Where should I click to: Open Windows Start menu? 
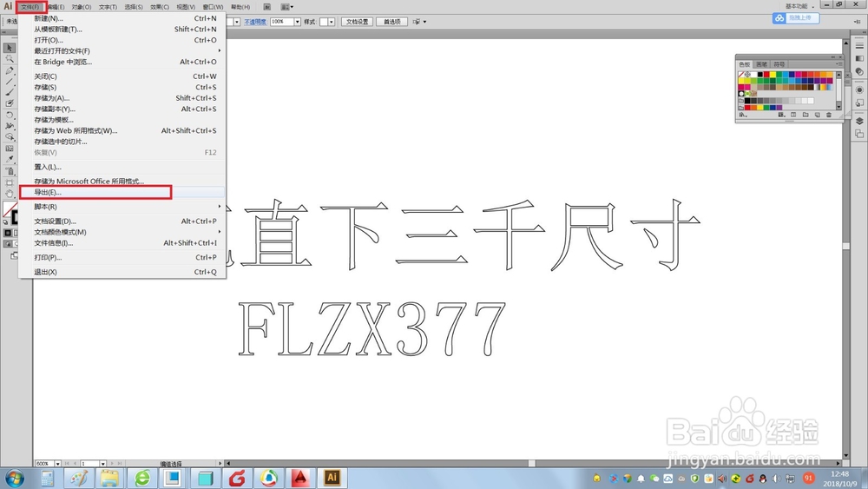coord(15,478)
